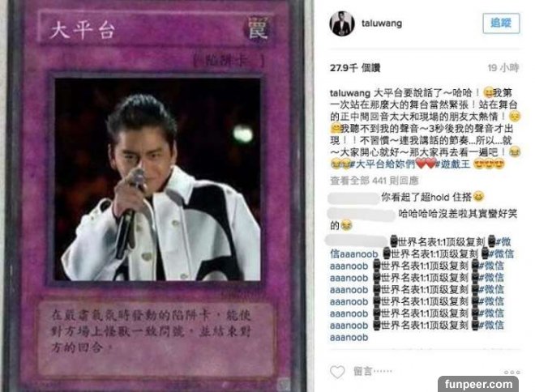View the 27.9千 likes count

(355, 68)
